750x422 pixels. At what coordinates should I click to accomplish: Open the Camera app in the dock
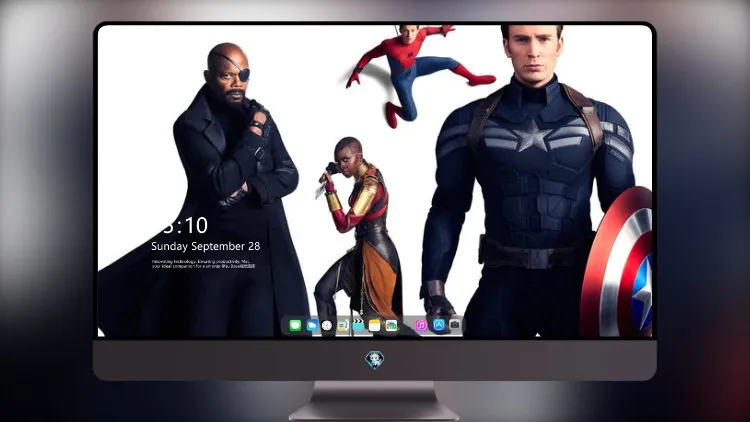455,325
